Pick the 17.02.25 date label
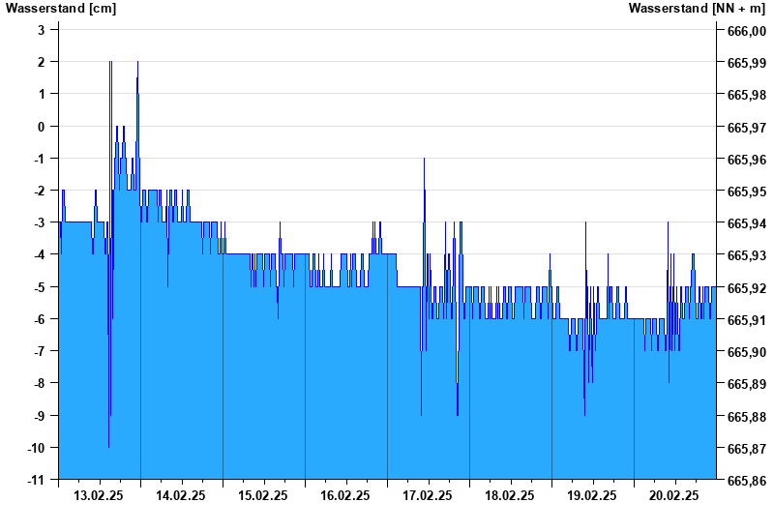This screenshot has height=532, width=774. pos(428,495)
